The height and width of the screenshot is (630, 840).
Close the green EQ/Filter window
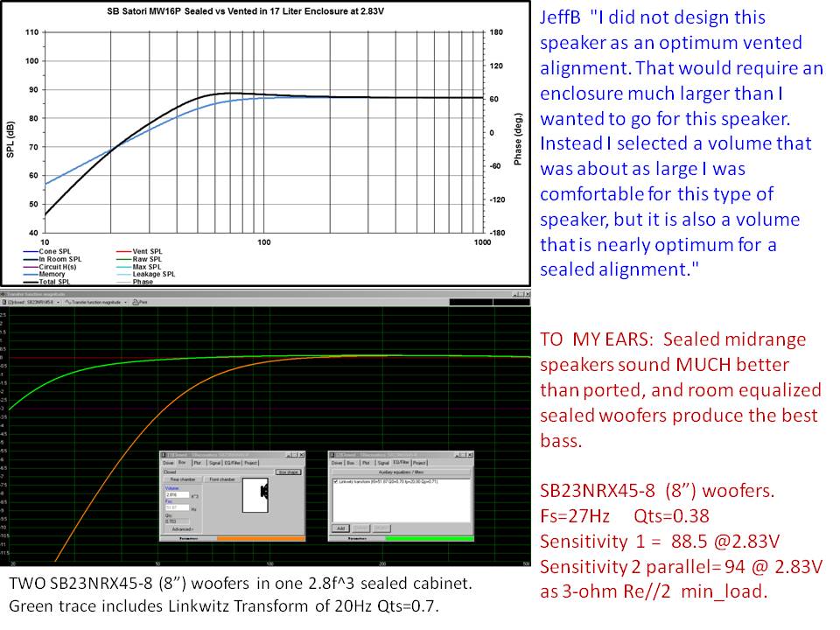tap(470, 455)
